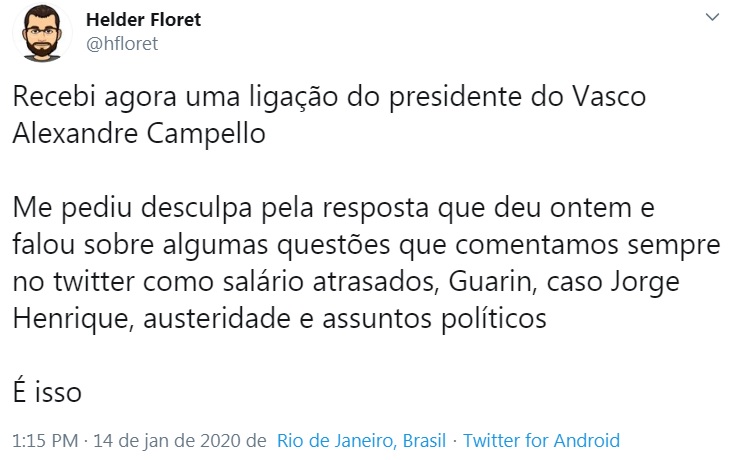Click the name Alexandre Campello in the tweet
The height and width of the screenshot is (460, 731).
pos(139,134)
